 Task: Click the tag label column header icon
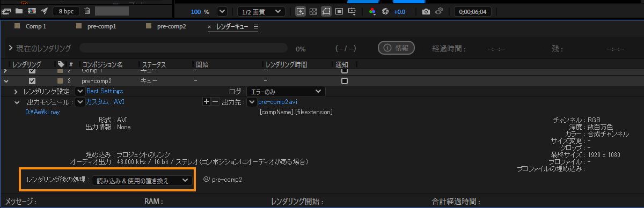[x=61, y=64]
